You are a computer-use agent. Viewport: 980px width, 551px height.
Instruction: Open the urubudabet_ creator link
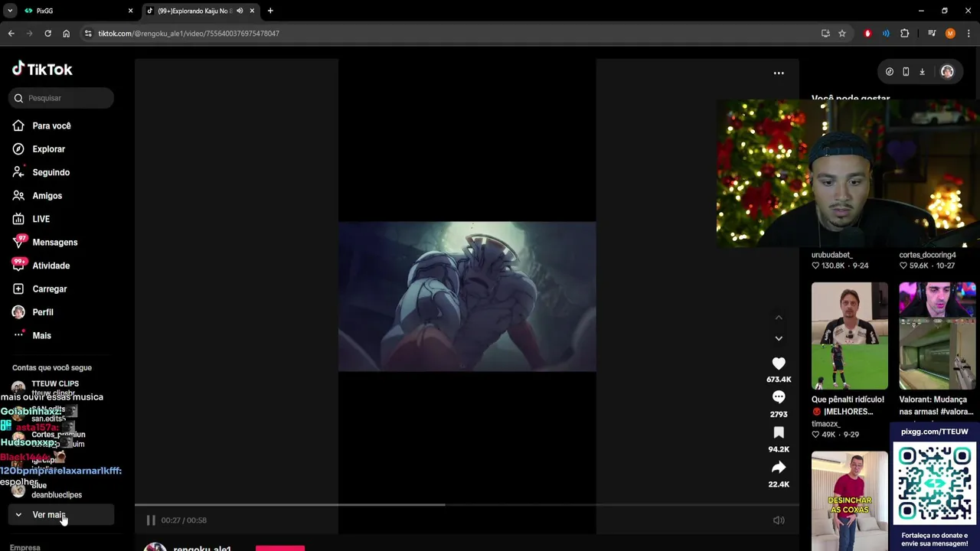click(831, 255)
